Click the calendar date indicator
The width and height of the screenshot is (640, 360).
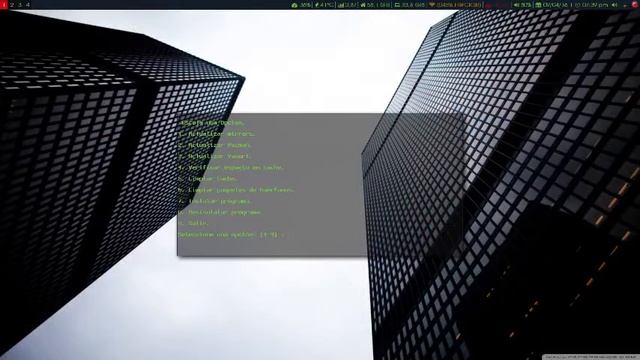[551, 5]
